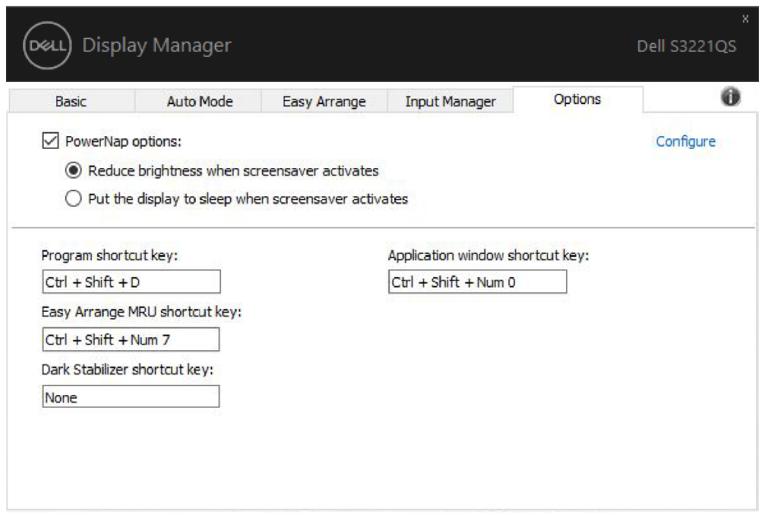Close the Display Manager window

coord(745,19)
